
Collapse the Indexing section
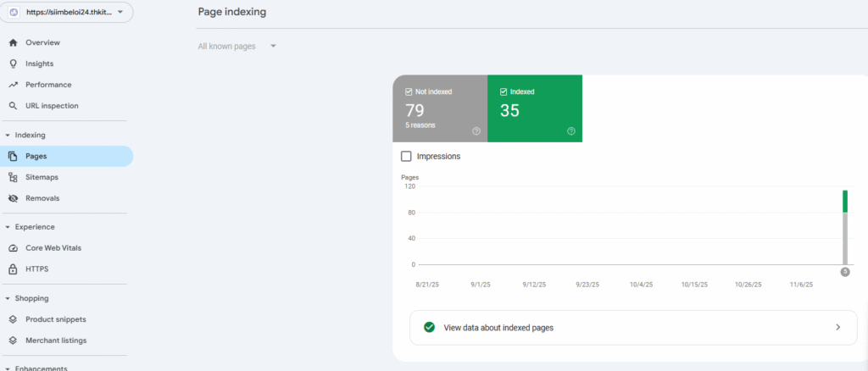pos(8,135)
